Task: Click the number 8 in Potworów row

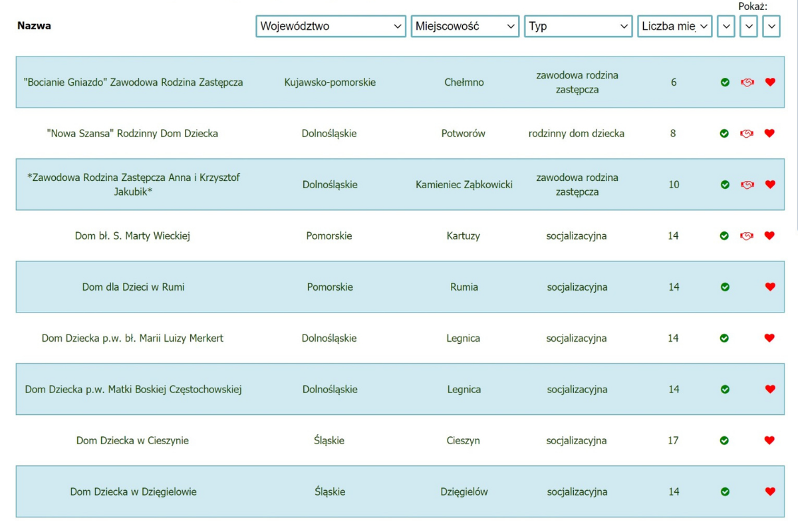Action: pos(673,133)
